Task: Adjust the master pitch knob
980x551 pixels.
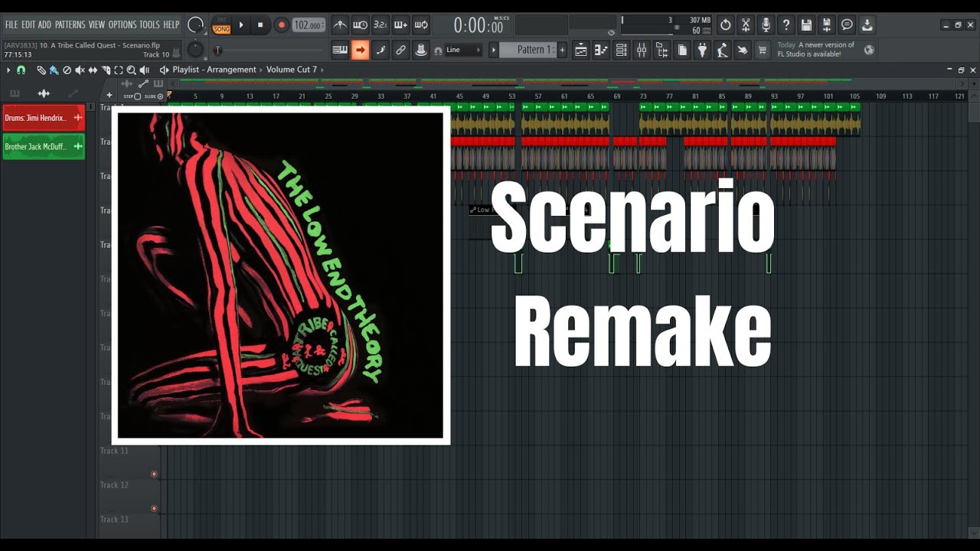Action: 196,50
